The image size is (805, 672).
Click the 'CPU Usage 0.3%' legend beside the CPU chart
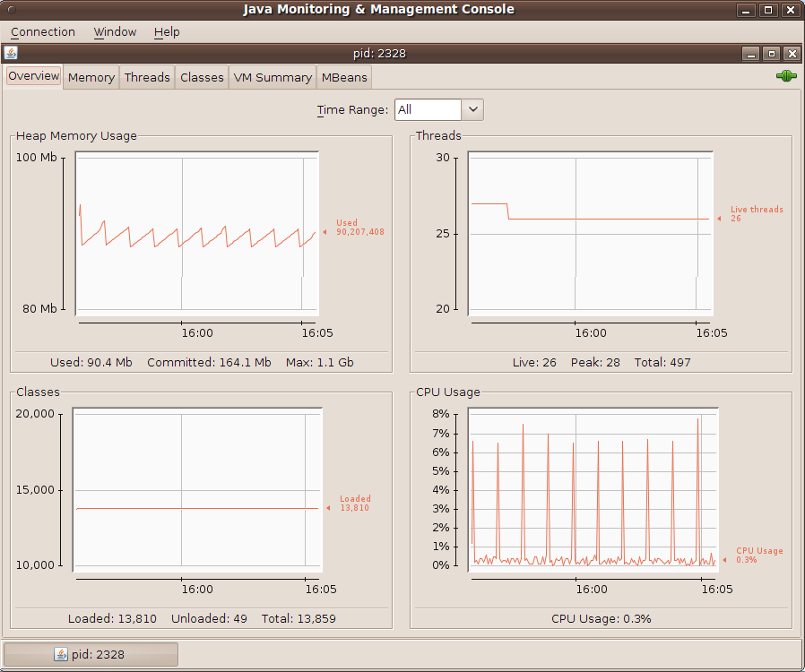[x=759, y=555]
